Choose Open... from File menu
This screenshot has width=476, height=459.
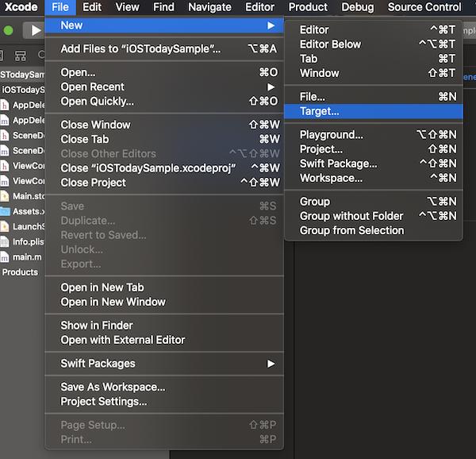pyautogui.click(x=164, y=72)
